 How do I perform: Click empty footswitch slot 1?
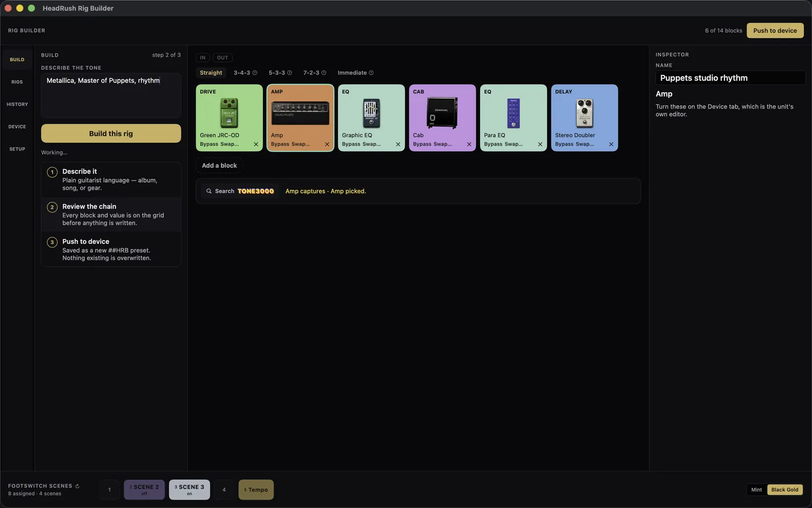point(109,489)
